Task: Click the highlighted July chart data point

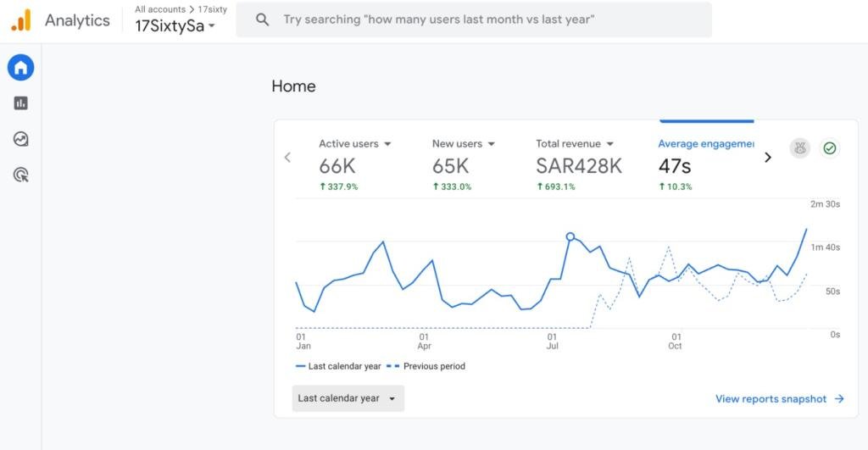Action: [x=570, y=237]
